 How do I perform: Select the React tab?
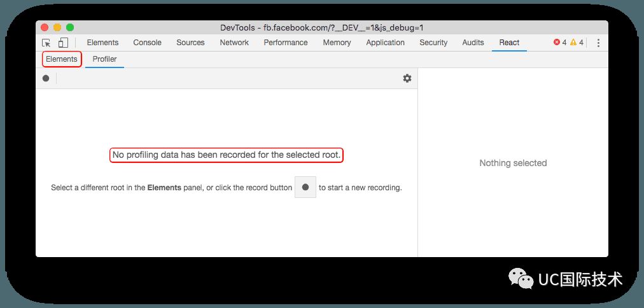[x=509, y=42]
